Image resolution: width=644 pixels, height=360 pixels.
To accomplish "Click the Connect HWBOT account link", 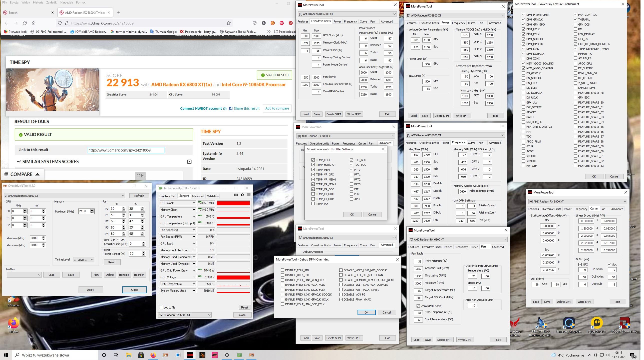I will (x=201, y=108).
